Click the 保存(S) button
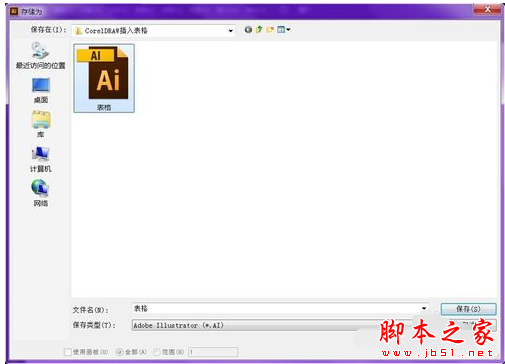The image size is (505, 364). tap(468, 309)
